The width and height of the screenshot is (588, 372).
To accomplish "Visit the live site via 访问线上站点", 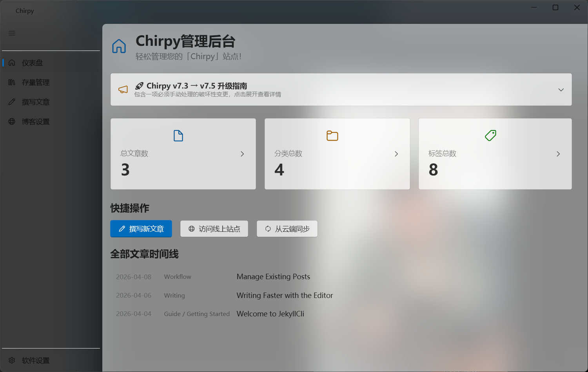I will (214, 229).
